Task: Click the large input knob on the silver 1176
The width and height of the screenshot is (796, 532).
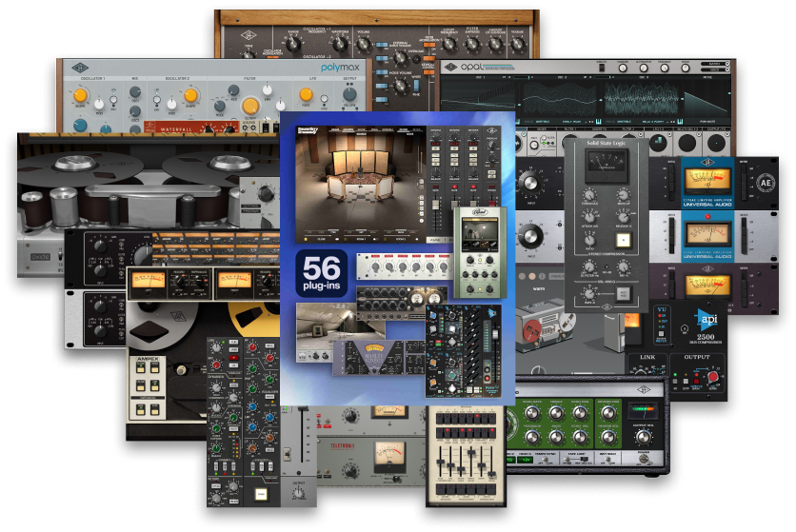Action: point(529,236)
